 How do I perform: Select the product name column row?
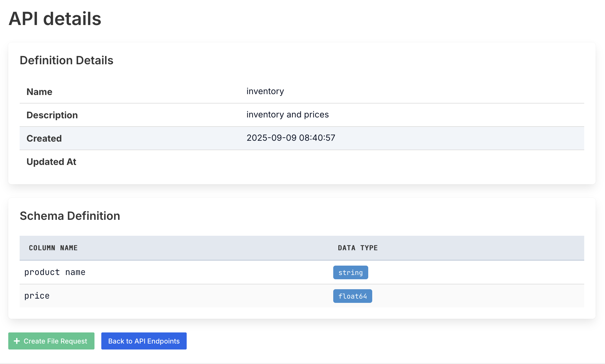coord(55,272)
